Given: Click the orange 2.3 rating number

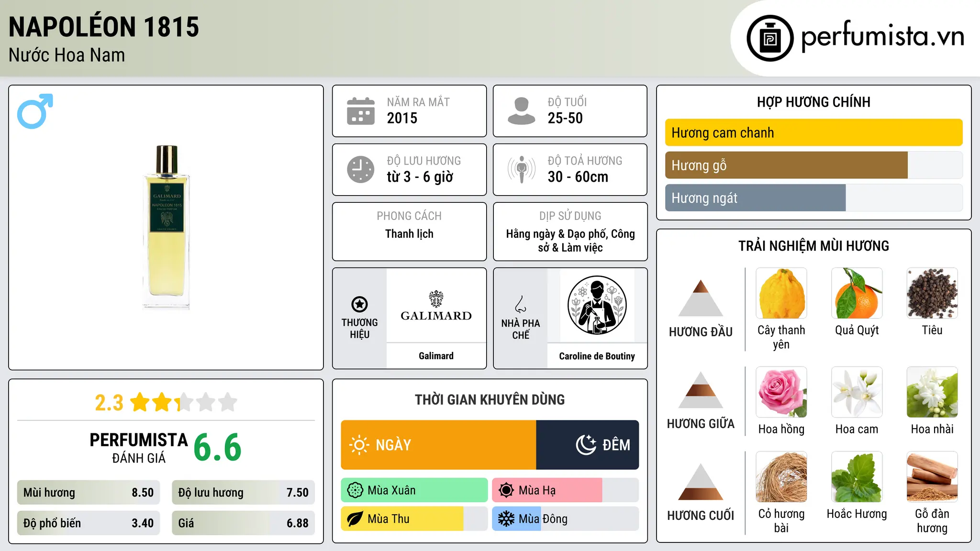Looking at the screenshot, I should point(109,403).
